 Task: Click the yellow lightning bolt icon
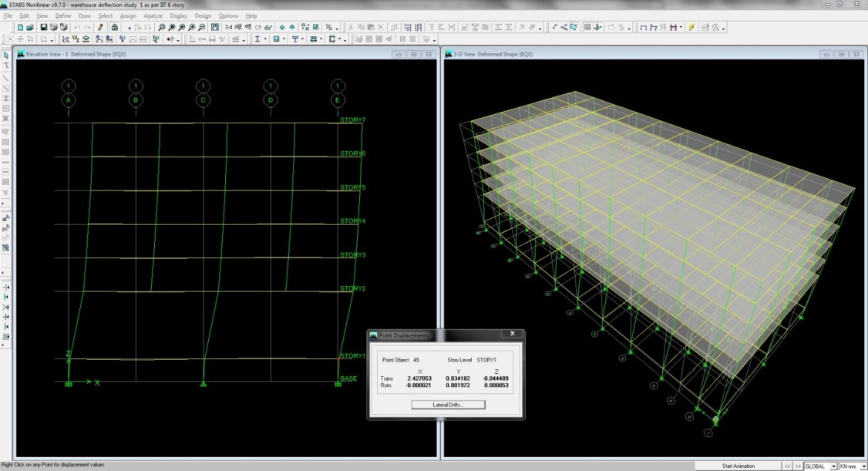click(x=691, y=27)
